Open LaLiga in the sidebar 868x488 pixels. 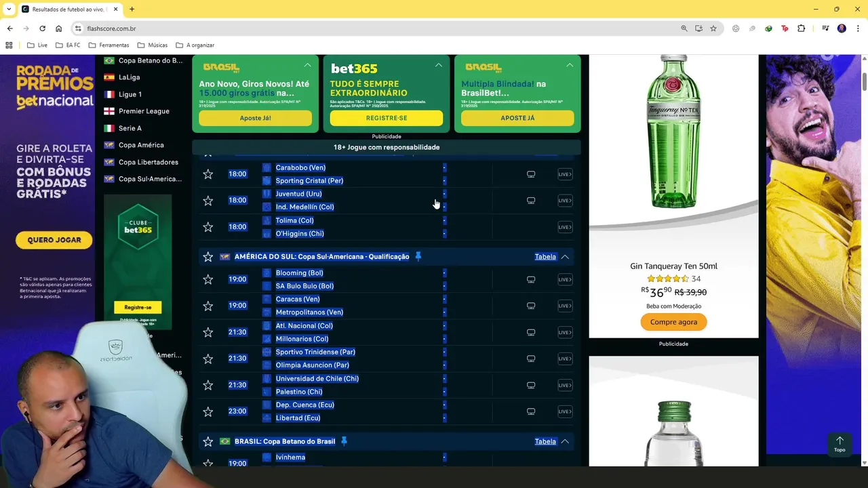coord(129,77)
